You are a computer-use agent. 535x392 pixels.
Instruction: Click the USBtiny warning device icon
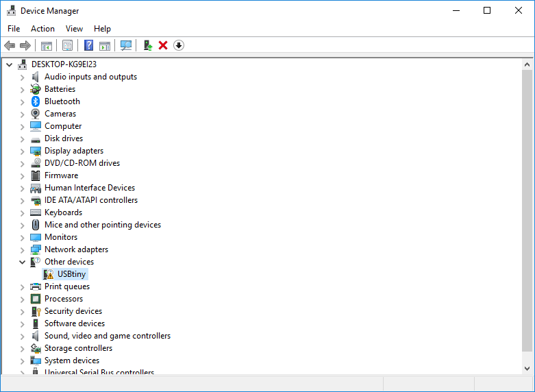click(49, 274)
